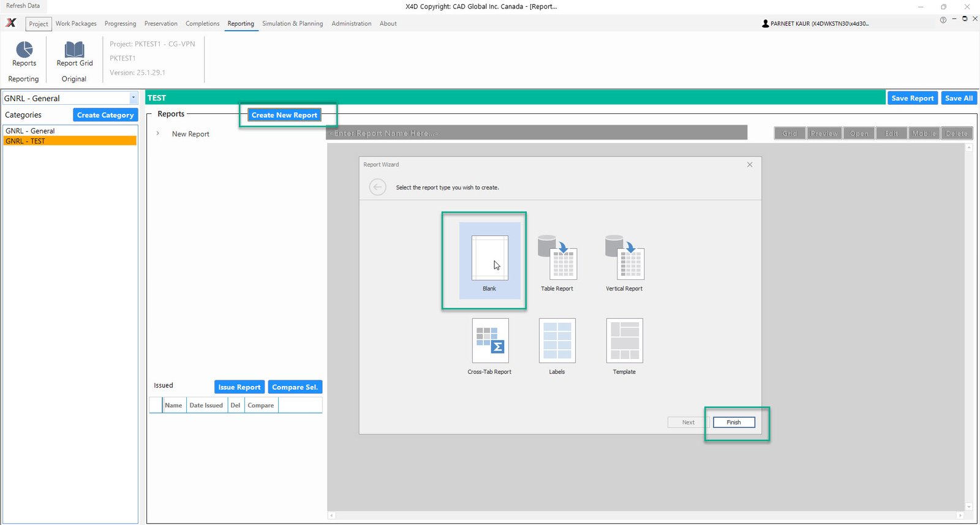Click the Create New Report button
980x525 pixels.
tap(284, 115)
